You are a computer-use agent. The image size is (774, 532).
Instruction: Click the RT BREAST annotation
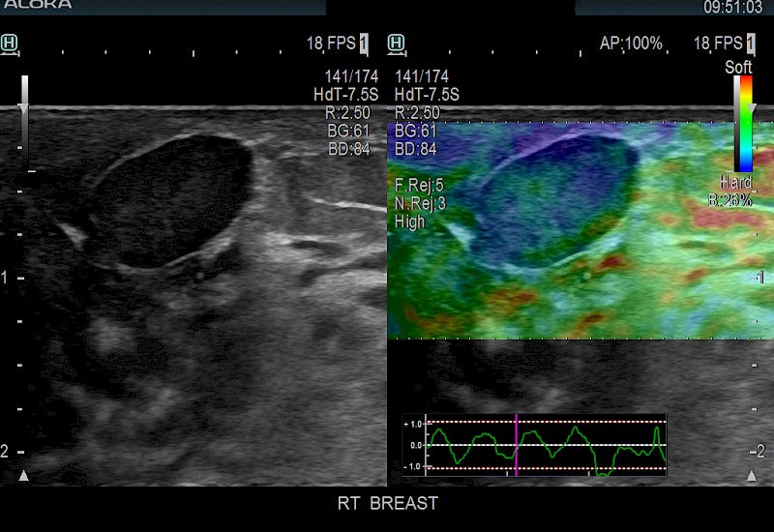(x=388, y=503)
